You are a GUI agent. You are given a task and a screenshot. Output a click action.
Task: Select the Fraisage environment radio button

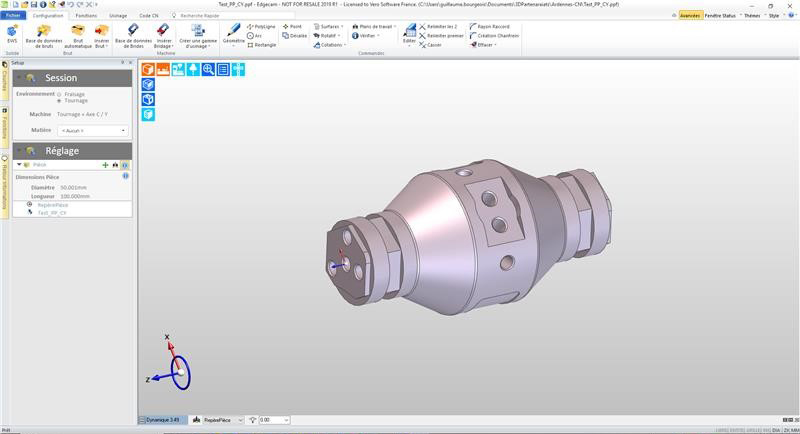(x=59, y=94)
